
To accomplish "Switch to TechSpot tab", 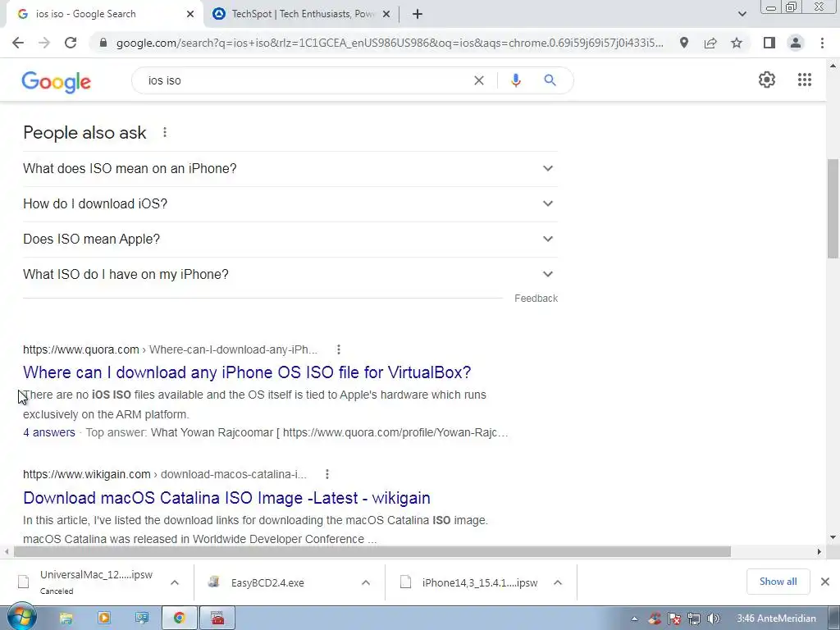I will tap(302, 14).
